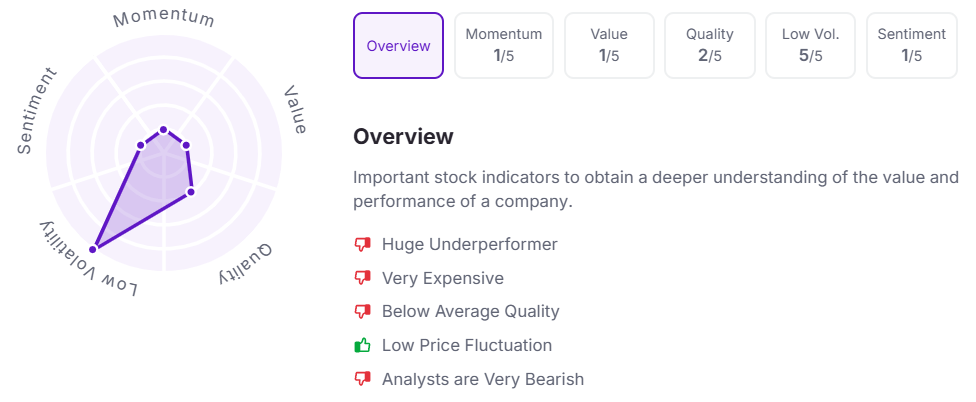Click the Momentum label on radar chart

(164, 19)
